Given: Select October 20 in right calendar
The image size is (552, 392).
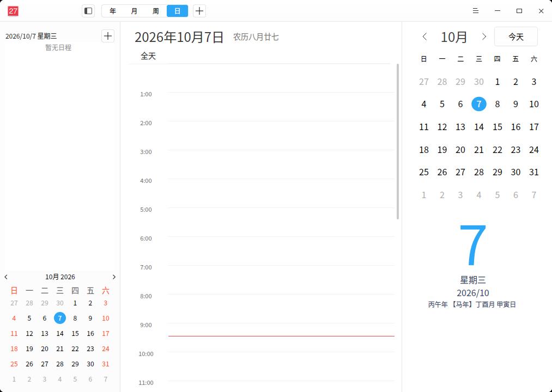Looking at the screenshot, I should [x=460, y=150].
